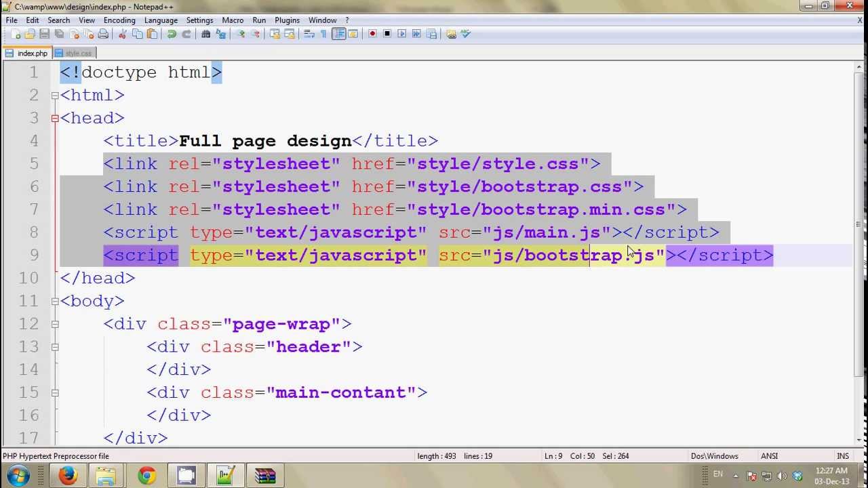Toggle synchronized vertical scrolling icon
The height and width of the screenshot is (488, 868).
click(275, 34)
